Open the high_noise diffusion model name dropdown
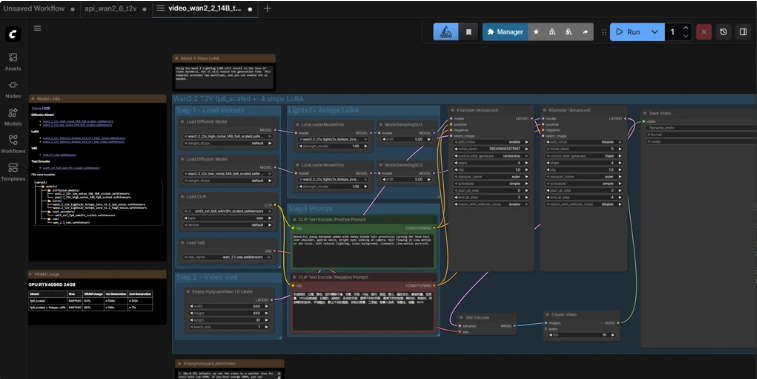Viewport: 757px width, 379px height. [x=227, y=136]
